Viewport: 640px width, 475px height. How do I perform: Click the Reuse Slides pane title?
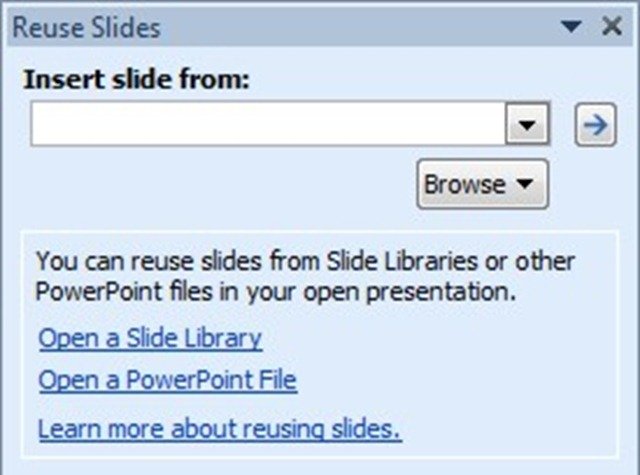pyautogui.click(x=86, y=27)
